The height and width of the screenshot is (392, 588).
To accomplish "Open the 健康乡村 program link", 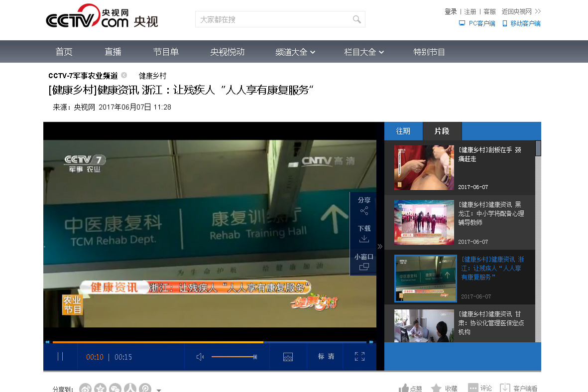I will pyautogui.click(x=153, y=76).
